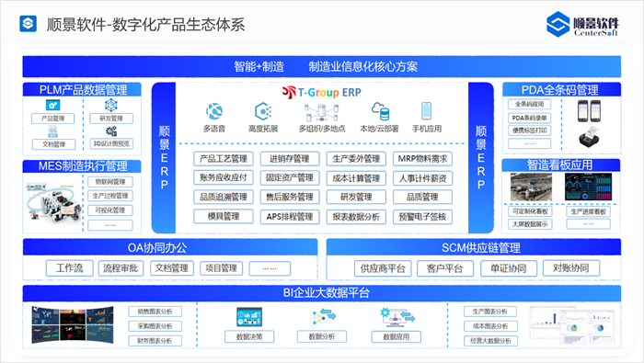Click the 经营大数据分析 label in BI
The image size is (644, 363).
pyautogui.click(x=490, y=340)
